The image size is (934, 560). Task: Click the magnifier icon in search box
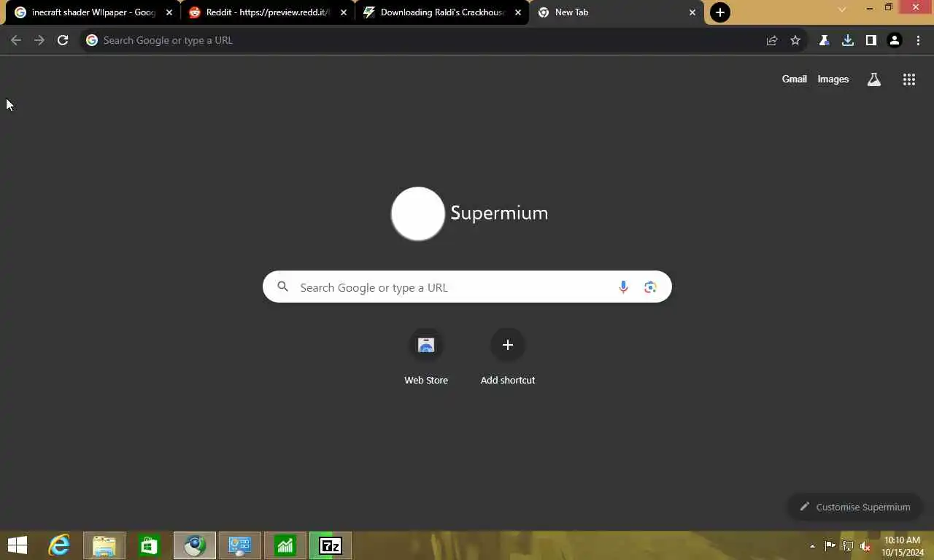283,287
